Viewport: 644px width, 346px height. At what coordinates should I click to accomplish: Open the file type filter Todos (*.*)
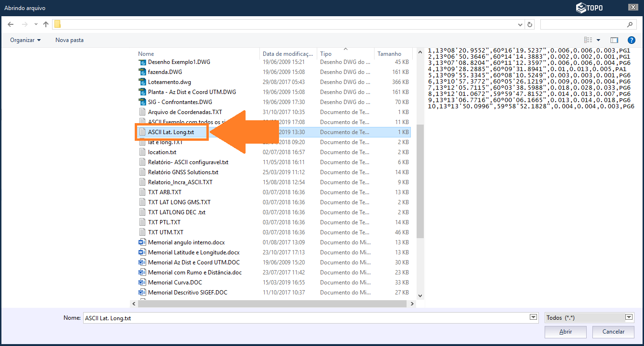(589, 318)
